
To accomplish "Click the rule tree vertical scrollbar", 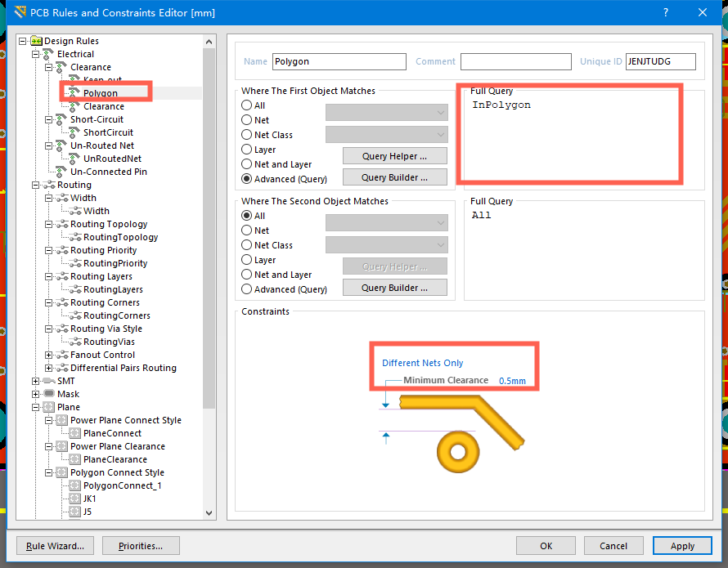I will (x=209, y=245).
